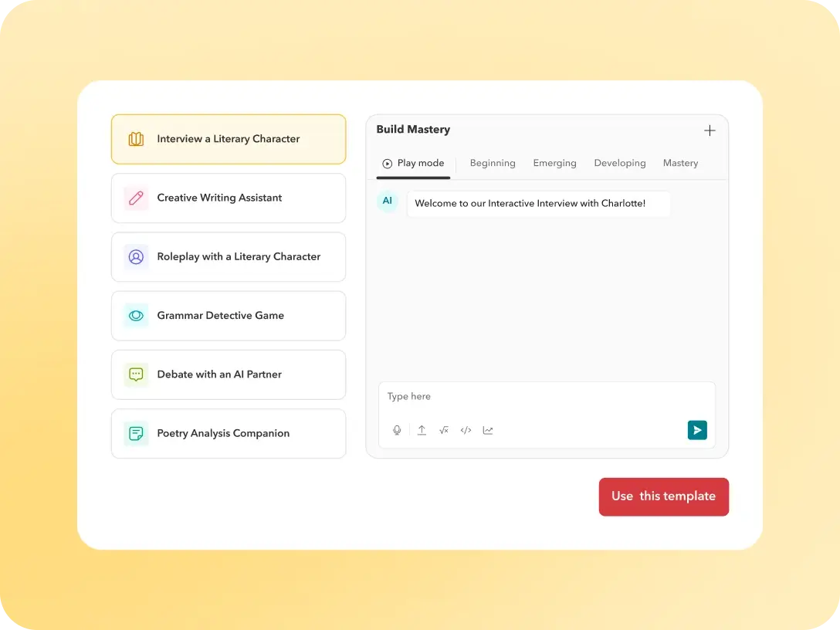This screenshot has width=840, height=630.
Task: Switch to Play mode tab
Action: 414,163
